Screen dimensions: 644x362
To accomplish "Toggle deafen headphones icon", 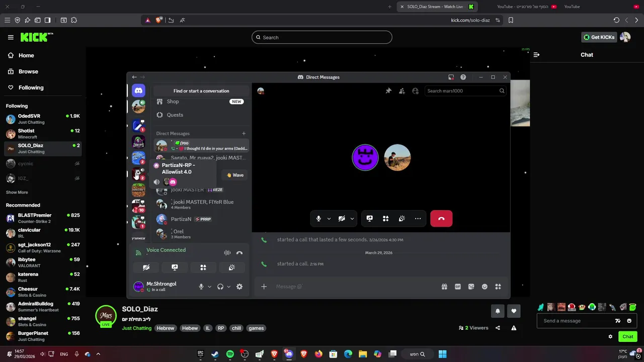I will 220,287.
